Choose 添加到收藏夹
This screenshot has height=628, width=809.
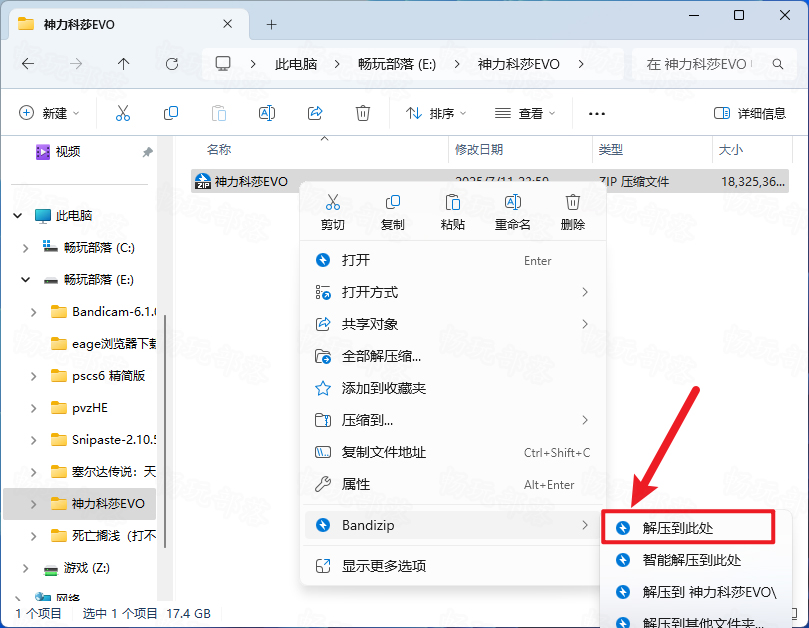pyautogui.click(x=452, y=388)
